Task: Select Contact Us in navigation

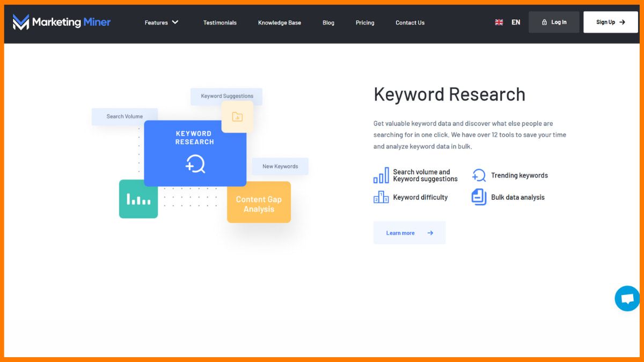Action: pyautogui.click(x=410, y=23)
